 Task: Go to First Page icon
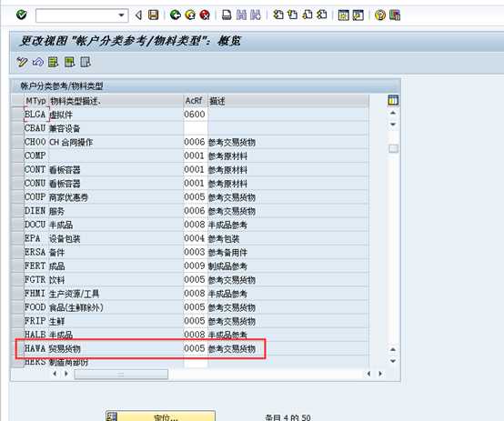(x=278, y=15)
